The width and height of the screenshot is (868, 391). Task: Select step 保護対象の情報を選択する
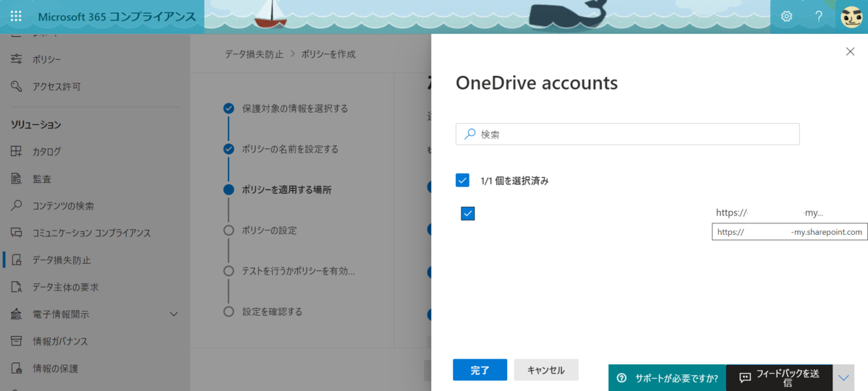click(295, 108)
